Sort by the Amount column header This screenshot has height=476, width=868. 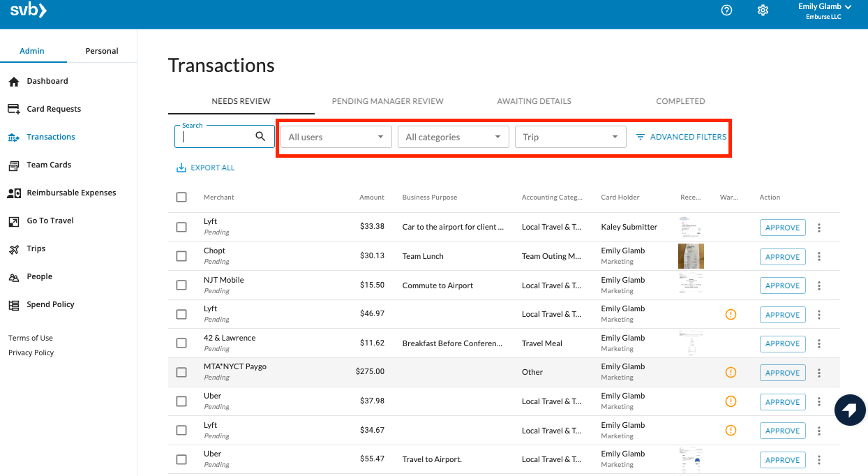(372, 198)
